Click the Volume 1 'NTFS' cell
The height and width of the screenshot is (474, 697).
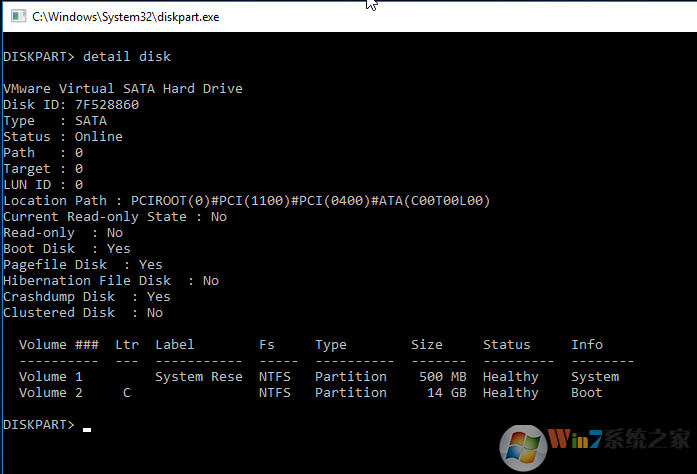(x=275, y=377)
